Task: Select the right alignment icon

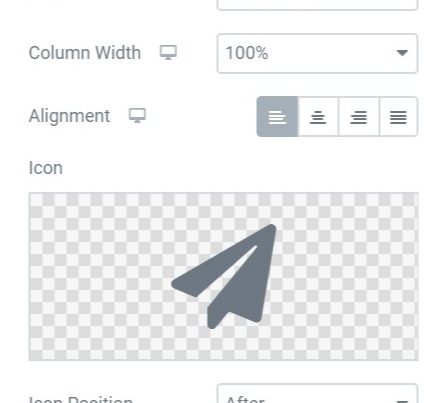Action: 358,117
